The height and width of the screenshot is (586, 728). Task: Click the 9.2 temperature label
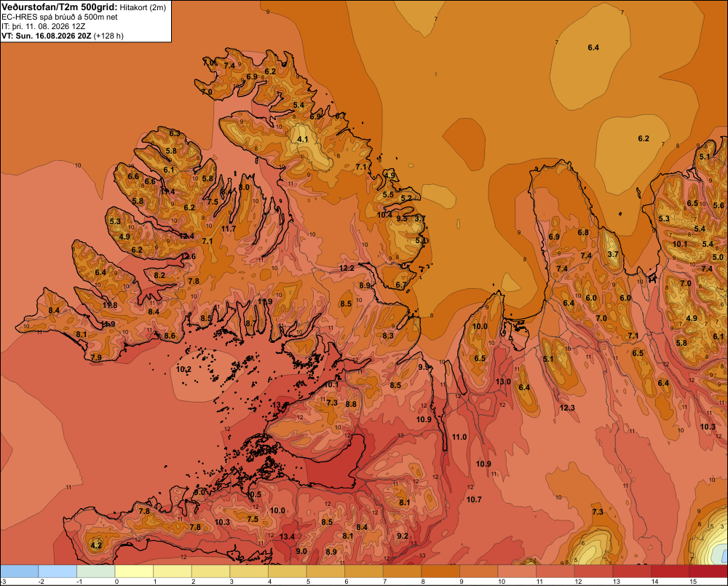pos(403,536)
